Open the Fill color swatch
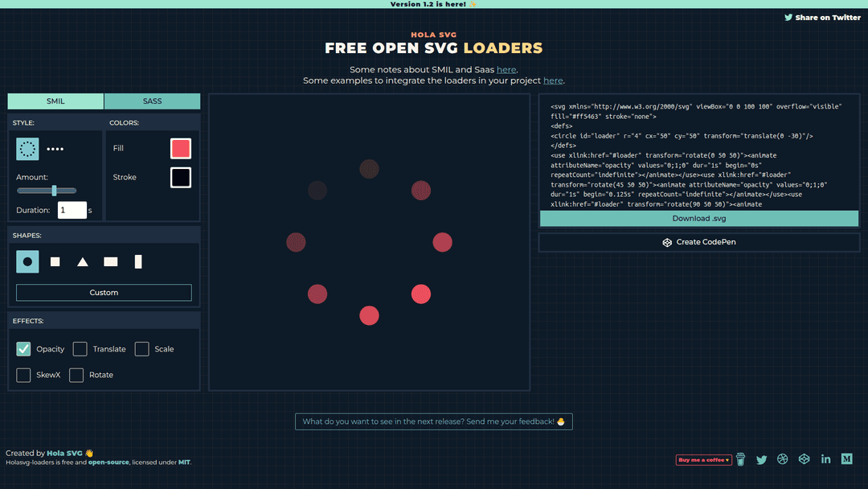Screen dimensions: 868x489 pyautogui.click(x=181, y=149)
